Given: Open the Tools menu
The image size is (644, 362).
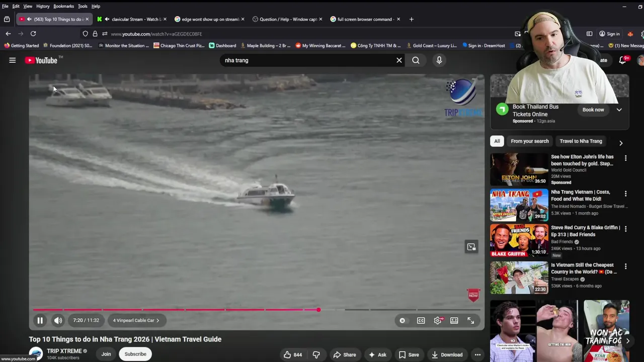Looking at the screenshot, I should click(83, 6).
